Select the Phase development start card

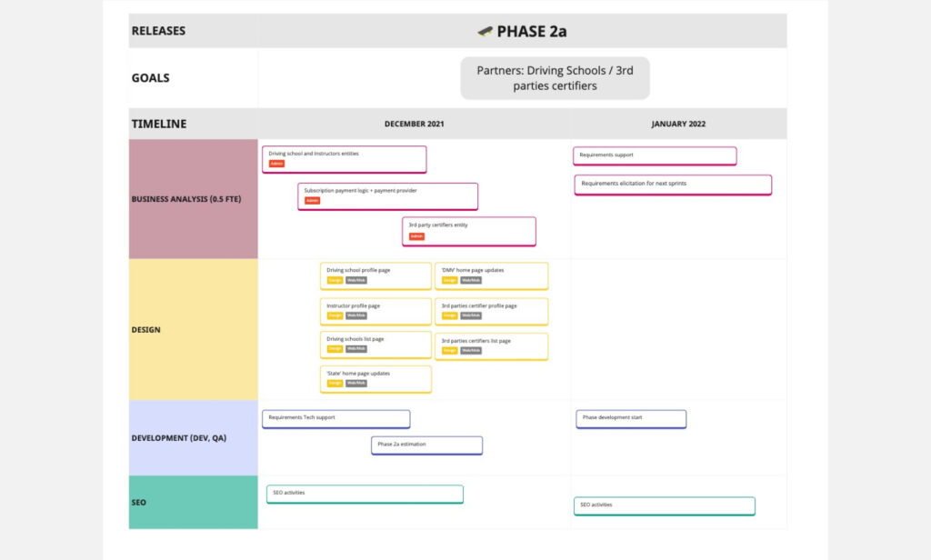coord(631,418)
